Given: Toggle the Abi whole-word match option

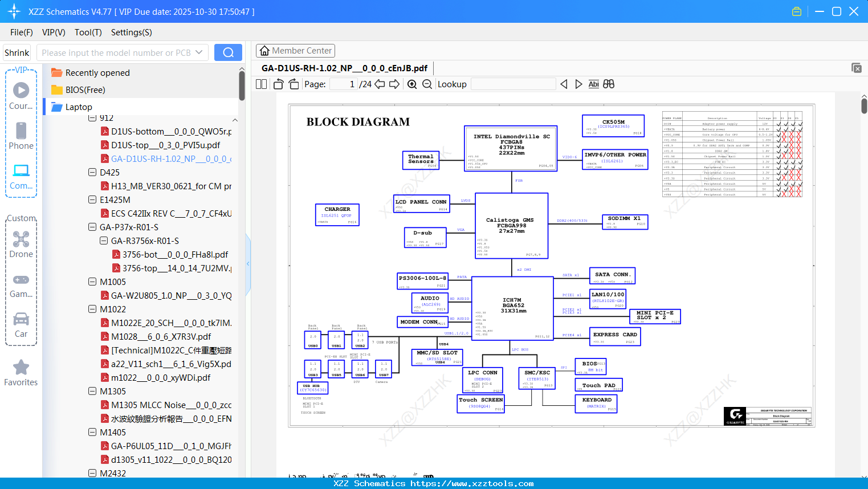Looking at the screenshot, I should click(594, 84).
